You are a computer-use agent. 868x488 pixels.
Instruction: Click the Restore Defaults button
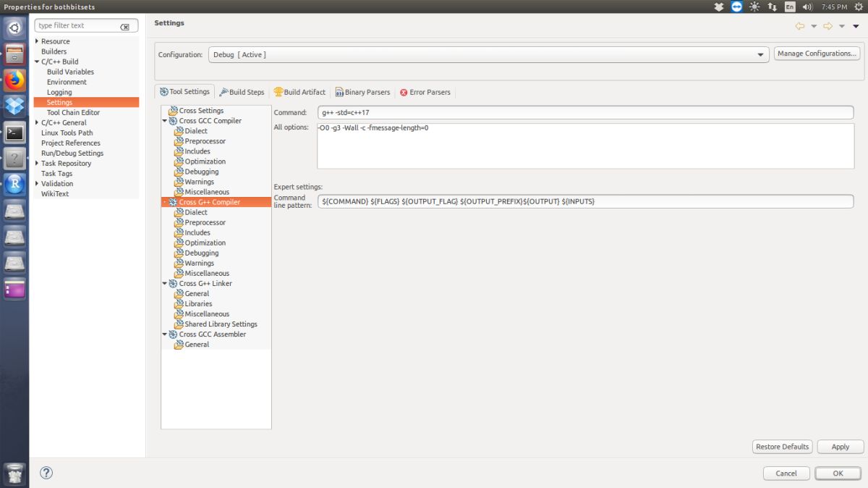pos(783,447)
